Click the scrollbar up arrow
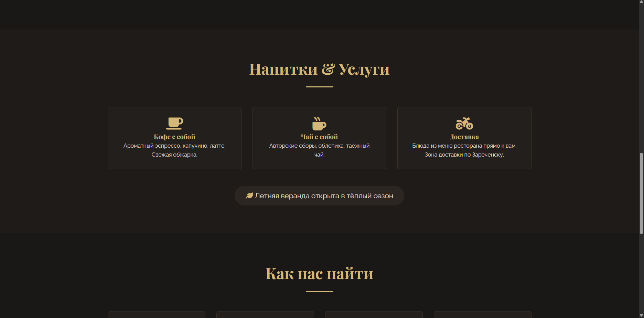 click(x=641, y=2)
